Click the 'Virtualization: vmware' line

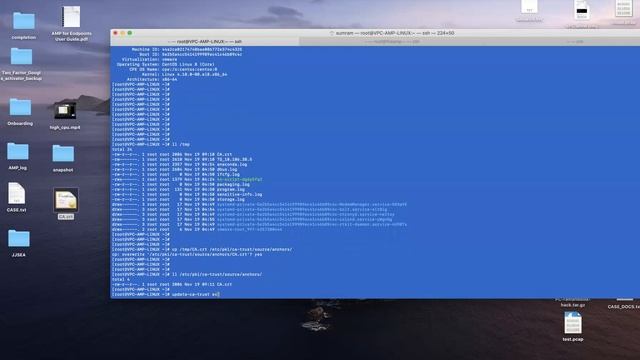coord(149,60)
